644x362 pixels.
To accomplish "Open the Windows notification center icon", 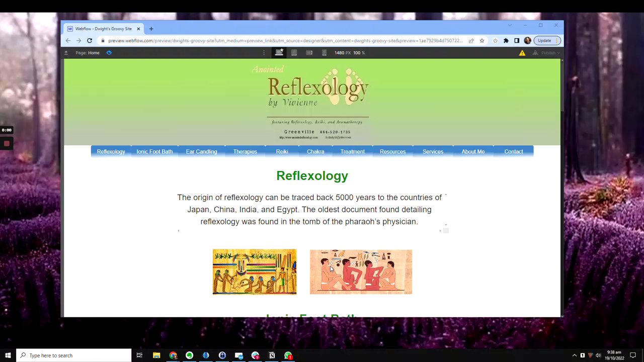I will pos(633,355).
